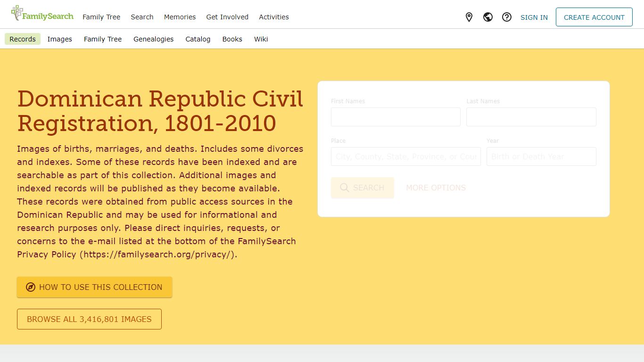
Task: Click the Dominican Republic Civil Registration heading
Action: point(160,111)
